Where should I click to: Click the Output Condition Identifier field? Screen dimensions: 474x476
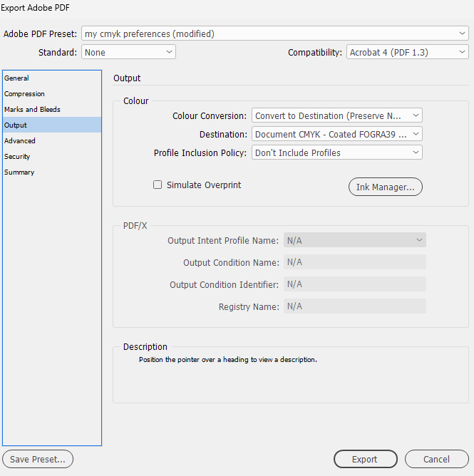click(x=355, y=284)
